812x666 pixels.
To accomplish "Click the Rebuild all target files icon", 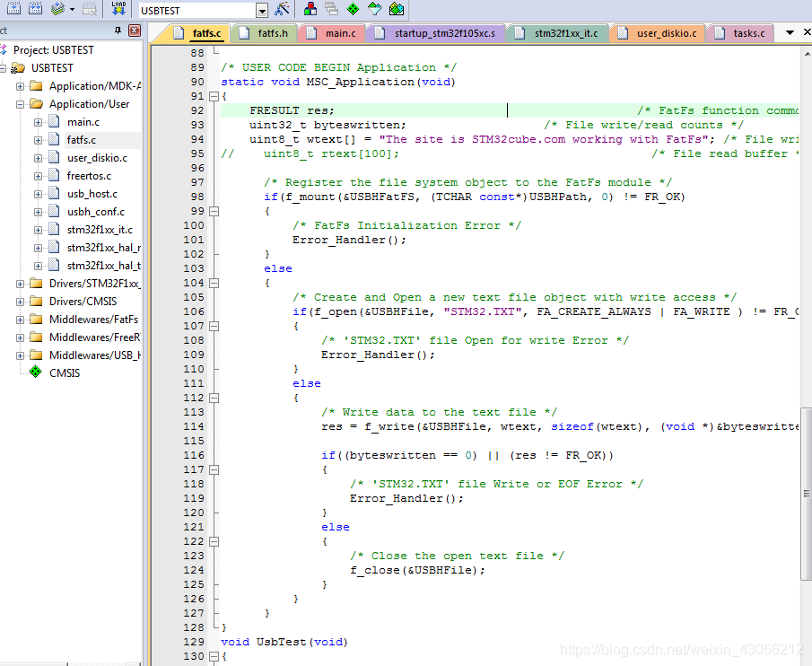I will coord(36,8).
